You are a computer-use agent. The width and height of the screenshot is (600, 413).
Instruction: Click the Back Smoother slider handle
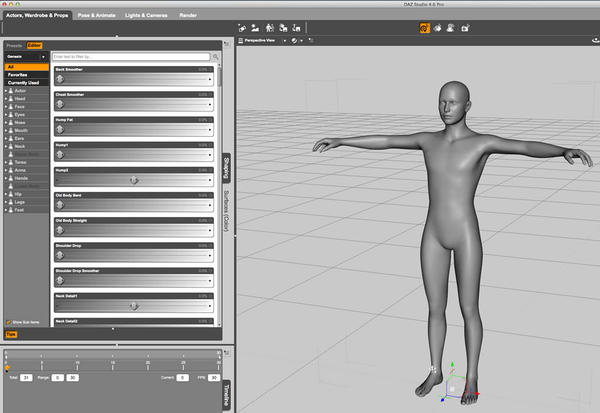(59, 77)
